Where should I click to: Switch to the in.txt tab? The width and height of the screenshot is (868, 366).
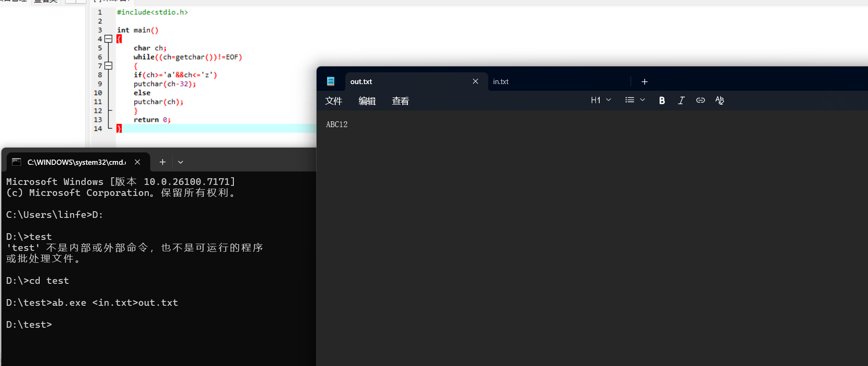559,82
